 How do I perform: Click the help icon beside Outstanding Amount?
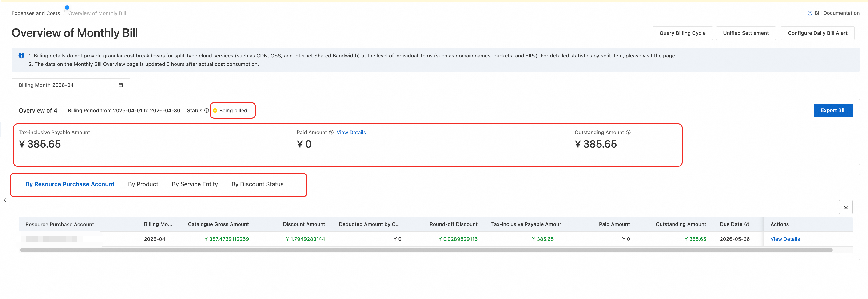628,132
